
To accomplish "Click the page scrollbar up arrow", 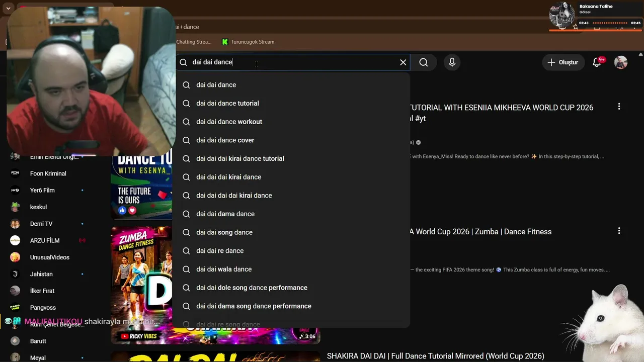I will 640,54.
